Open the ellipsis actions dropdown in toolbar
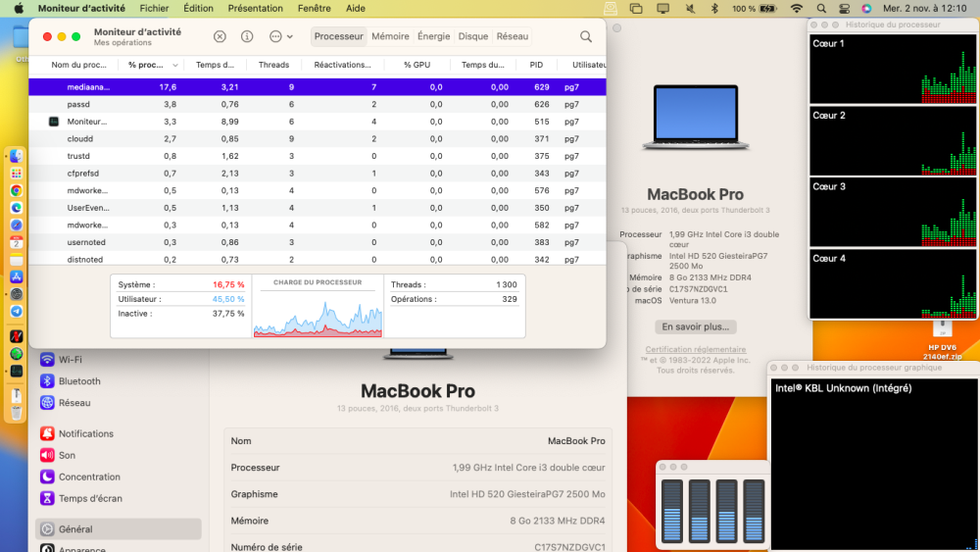 coord(280,36)
